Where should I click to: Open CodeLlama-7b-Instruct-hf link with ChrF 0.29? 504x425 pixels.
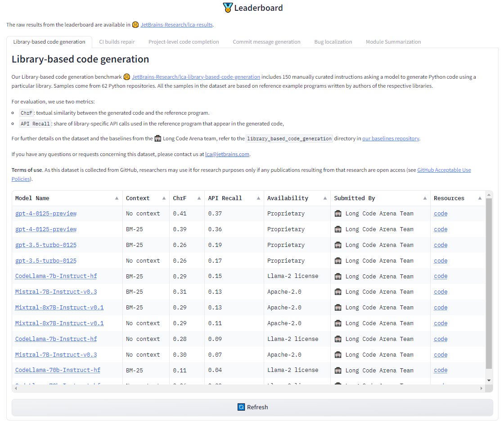click(56, 276)
